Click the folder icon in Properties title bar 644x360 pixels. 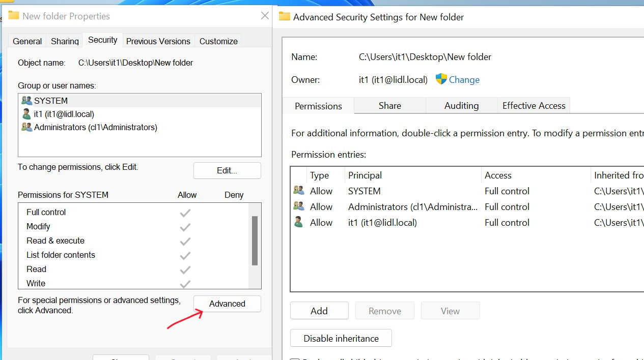click(14, 15)
